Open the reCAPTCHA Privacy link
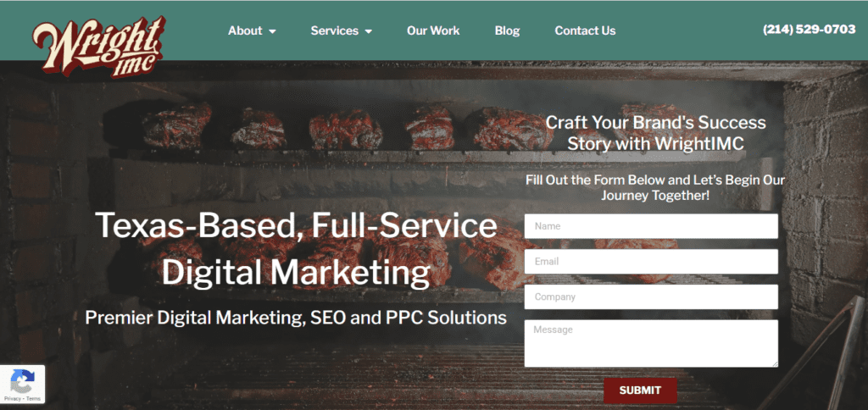 coord(12,398)
